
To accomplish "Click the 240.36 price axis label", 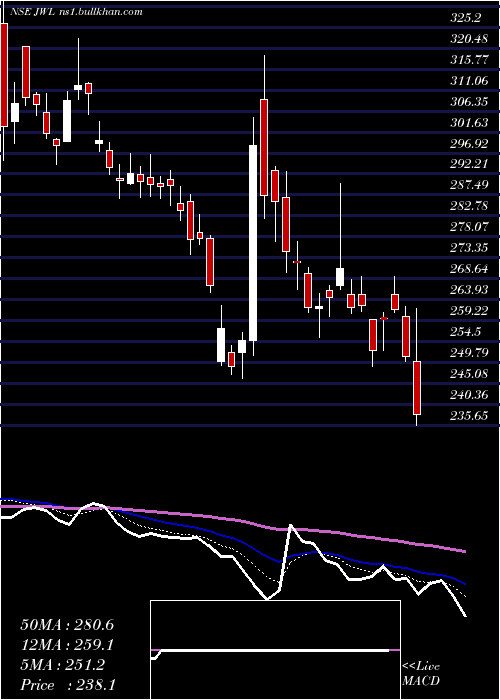I will 469,394.
